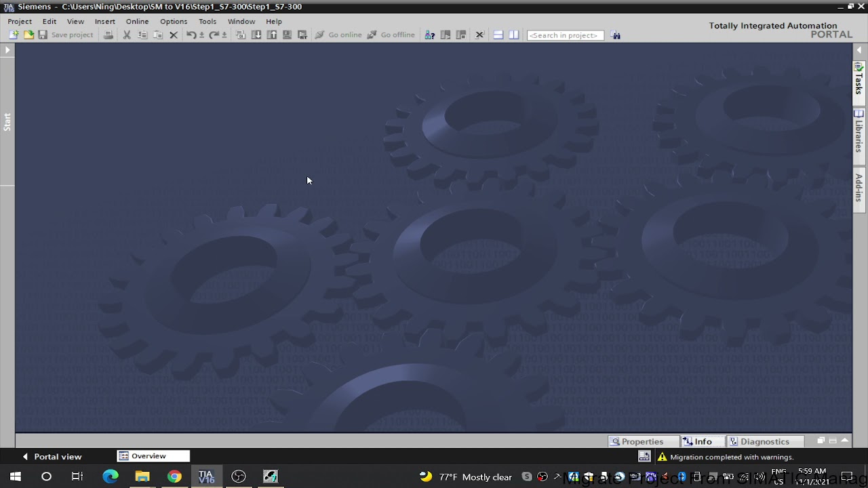Viewport: 868px width, 488px height.
Task: Expand the inspector window upward
Action: point(845,441)
